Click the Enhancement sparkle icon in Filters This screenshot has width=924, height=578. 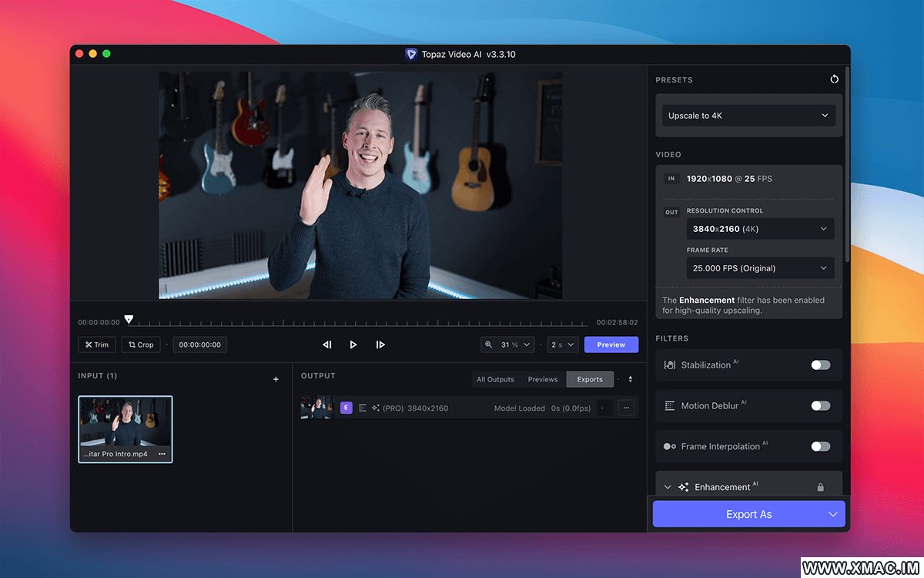(x=684, y=487)
